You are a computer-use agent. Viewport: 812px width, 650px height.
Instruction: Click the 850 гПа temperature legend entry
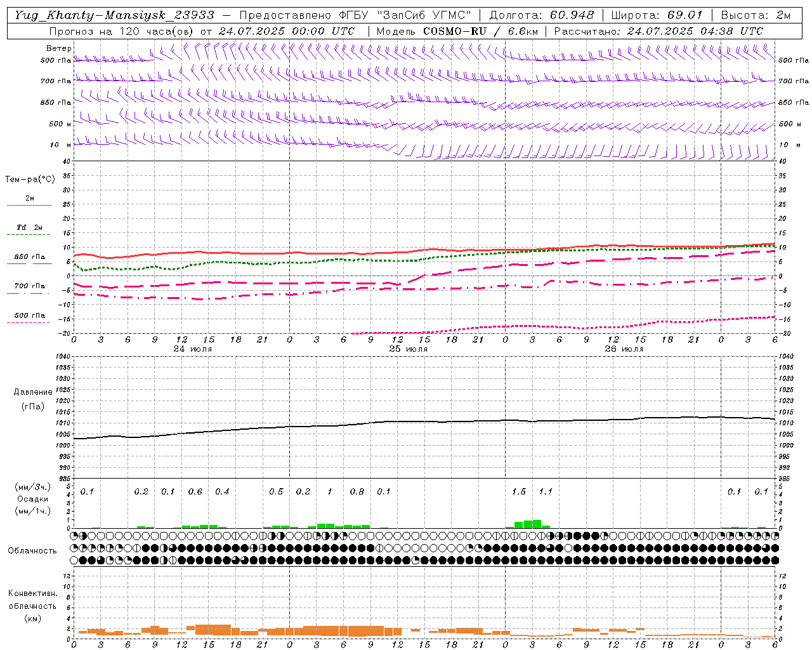tap(30, 257)
